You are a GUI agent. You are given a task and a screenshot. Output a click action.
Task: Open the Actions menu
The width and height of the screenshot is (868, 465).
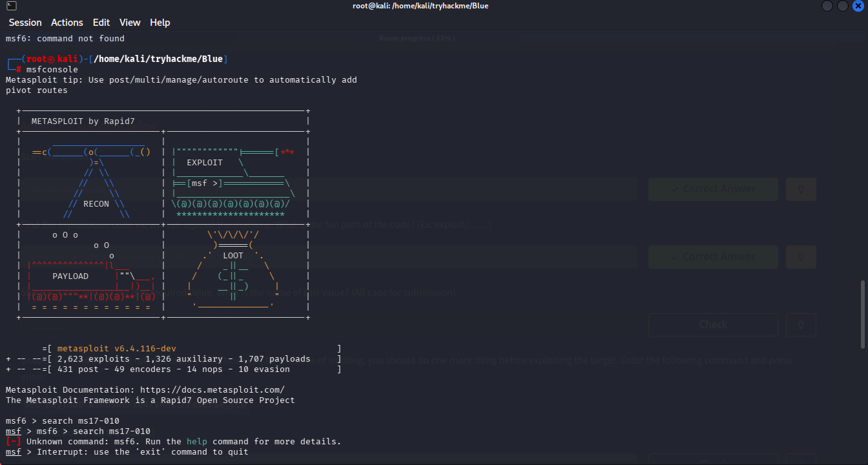tap(67, 23)
